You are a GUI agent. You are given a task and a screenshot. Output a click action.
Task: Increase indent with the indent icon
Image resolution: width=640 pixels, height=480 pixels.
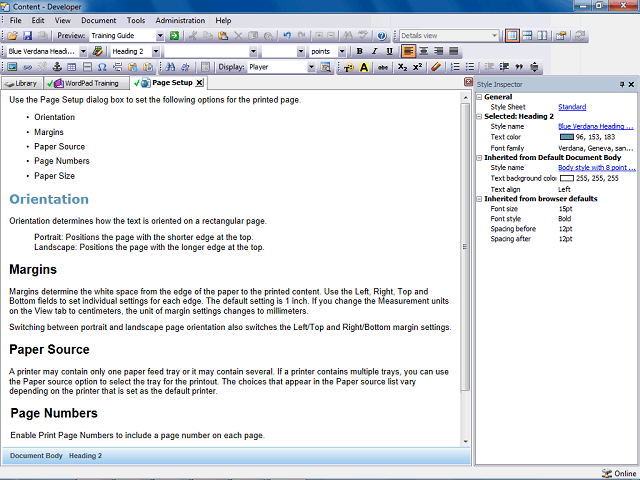point(504,67)
